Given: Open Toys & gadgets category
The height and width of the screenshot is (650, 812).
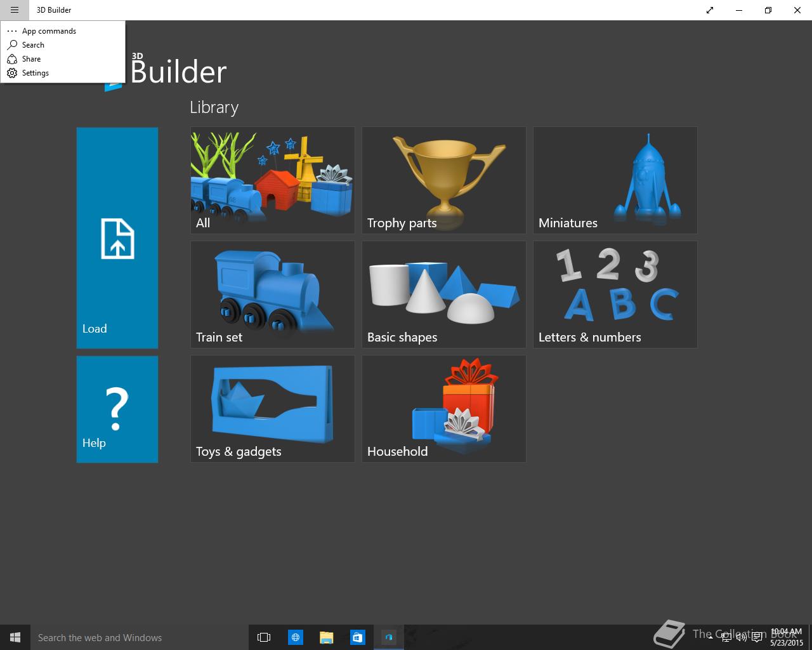Looking at the screenshot, I should click(273, 409).
